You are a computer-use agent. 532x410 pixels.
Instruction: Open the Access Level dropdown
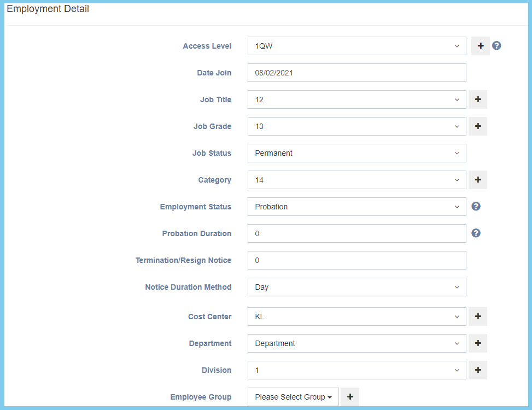click(x=356, y=46)
